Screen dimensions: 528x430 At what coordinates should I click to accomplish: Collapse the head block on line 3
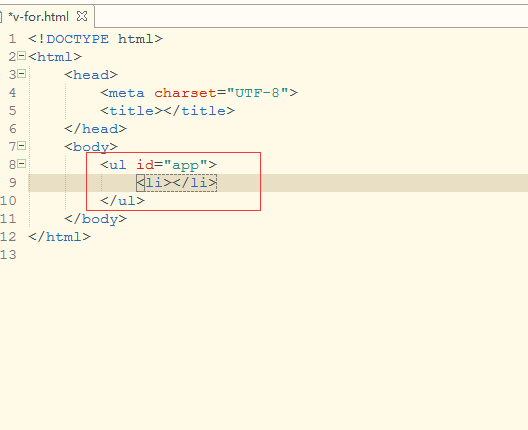(x=22, y=73)
